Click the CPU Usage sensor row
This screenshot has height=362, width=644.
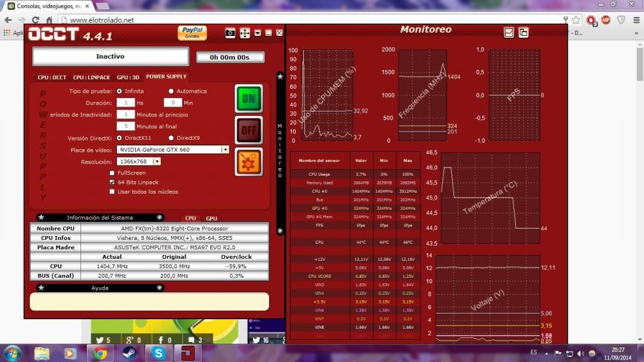[355, 174]
